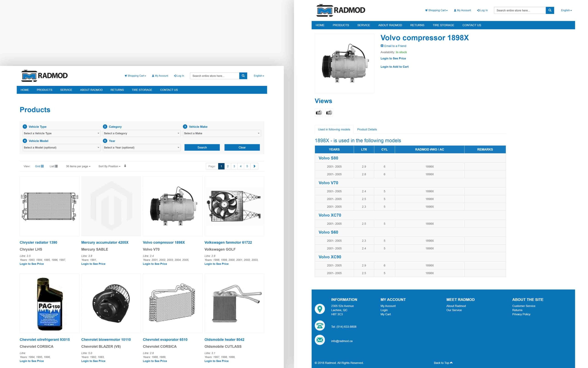Click Login to Add to Cart link
The image size is (588, 368).
click(394, 67)
